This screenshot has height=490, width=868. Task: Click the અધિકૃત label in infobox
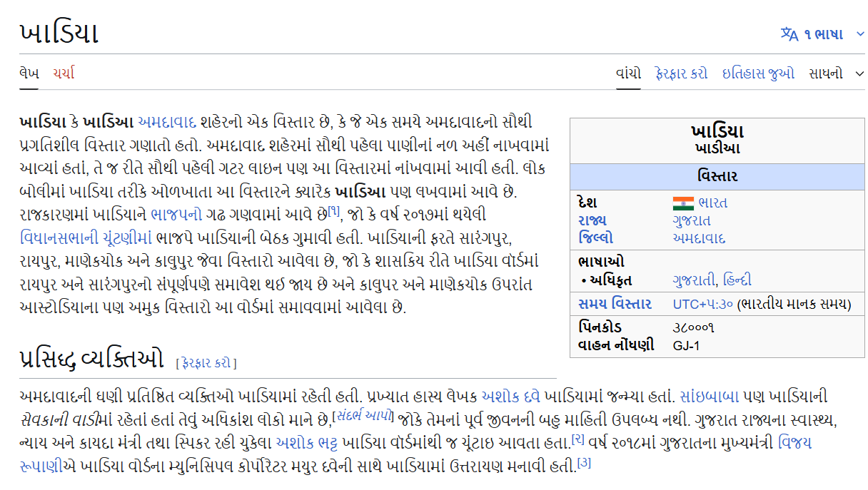611,280
